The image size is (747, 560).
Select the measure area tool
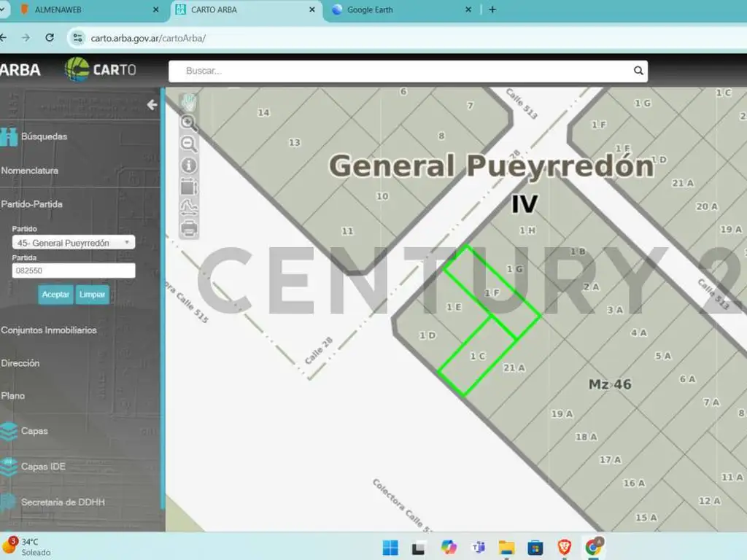(x=189, y=187)
